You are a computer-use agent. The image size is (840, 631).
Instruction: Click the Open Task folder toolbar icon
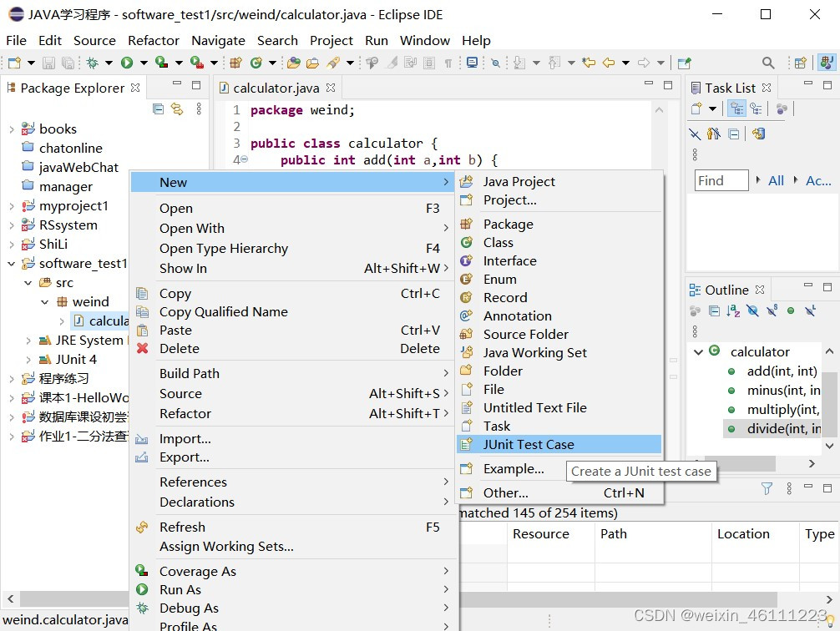click(x=312, y=63)
